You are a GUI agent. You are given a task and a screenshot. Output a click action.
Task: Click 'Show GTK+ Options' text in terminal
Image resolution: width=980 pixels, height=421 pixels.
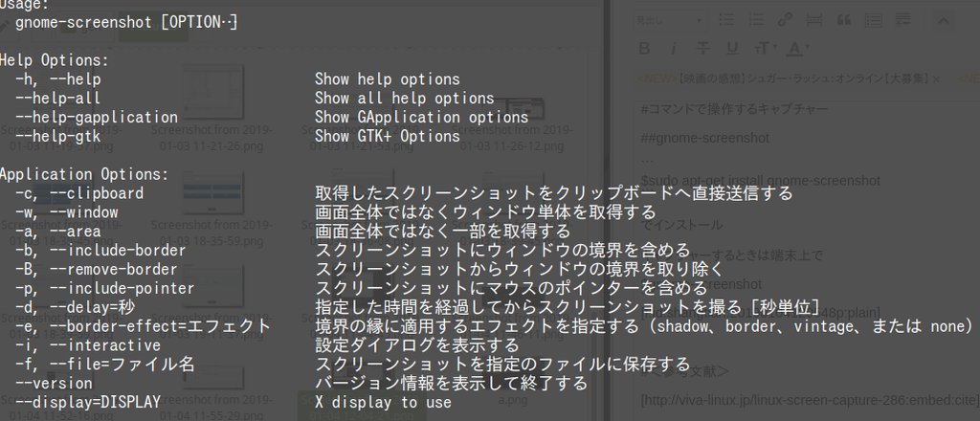point(388,136)
